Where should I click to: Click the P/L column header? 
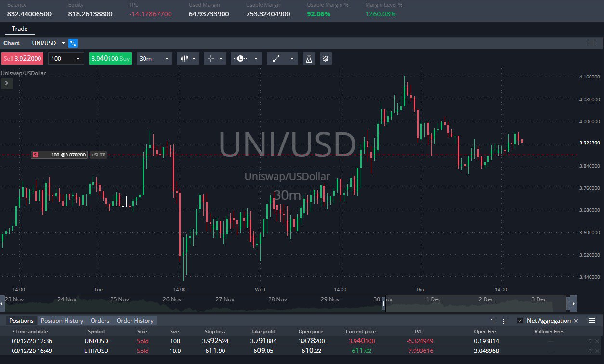click(x=419, y=332)
